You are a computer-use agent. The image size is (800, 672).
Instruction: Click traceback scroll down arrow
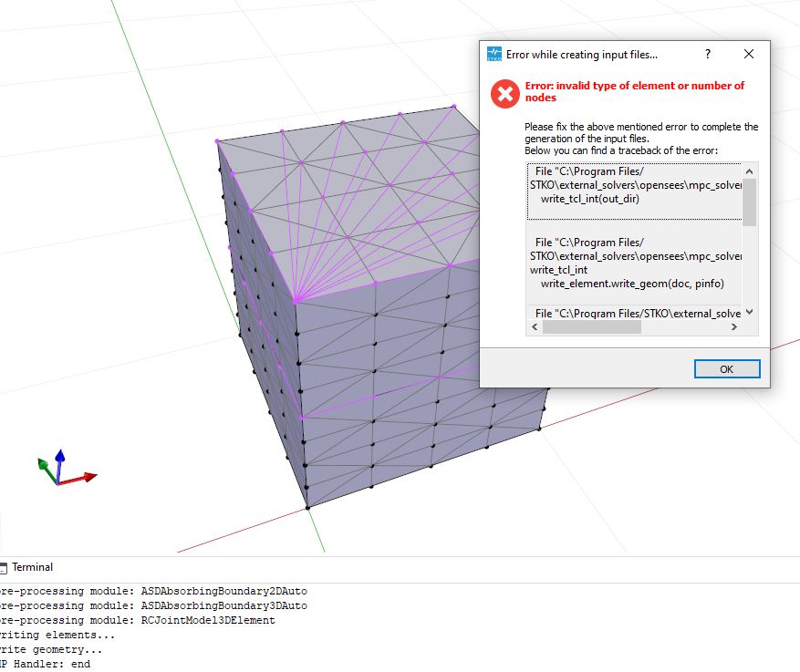click(749, 312)
